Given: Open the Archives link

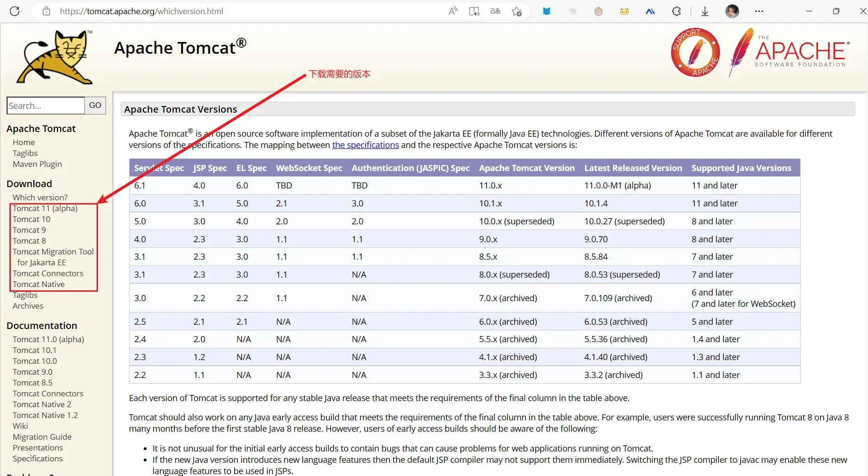Looking at the screenshot, I should pyautogui.click(x=28, y=306).
